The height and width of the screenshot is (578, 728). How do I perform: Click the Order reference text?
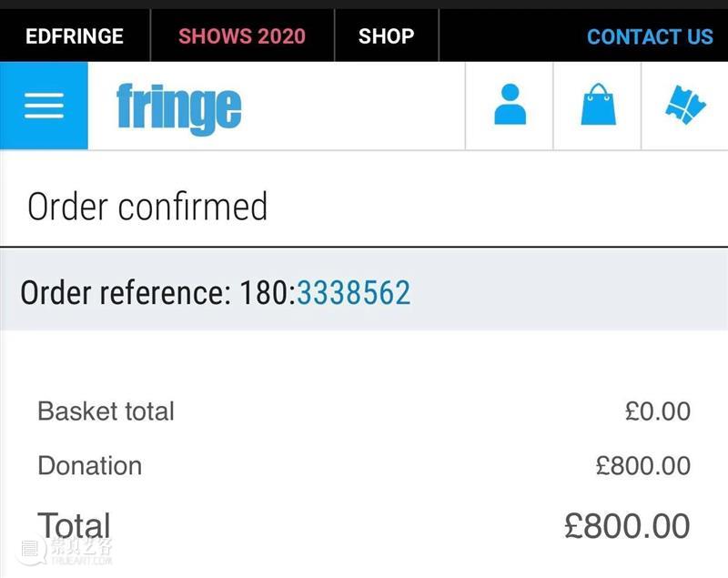pos(126,293)
